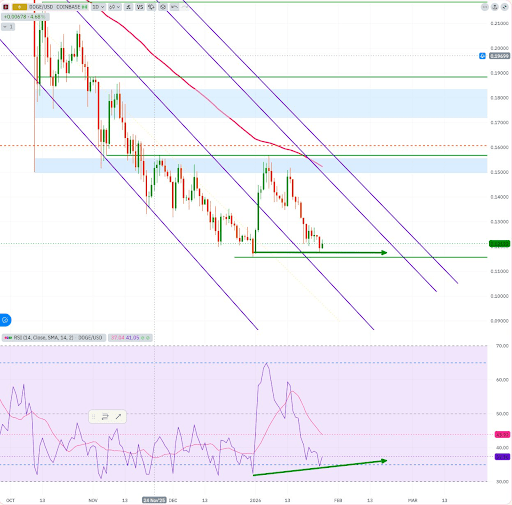Click the undo arrow in the toolbar

pos(174,7)
